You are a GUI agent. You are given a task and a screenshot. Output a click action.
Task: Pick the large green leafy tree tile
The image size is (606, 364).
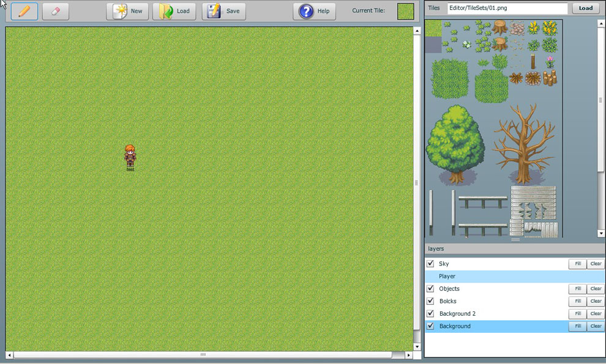(455, 144)
